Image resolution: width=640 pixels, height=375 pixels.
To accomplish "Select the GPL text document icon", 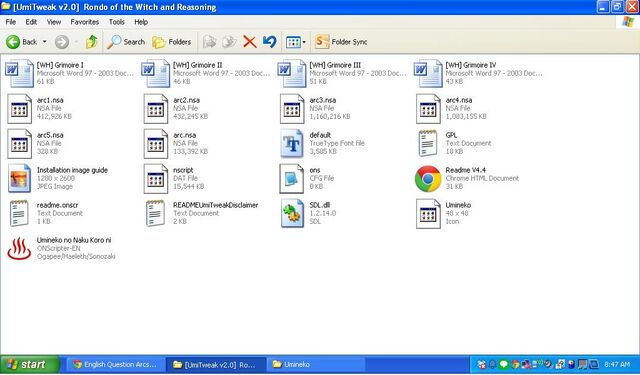I will (x=427, y=143).
